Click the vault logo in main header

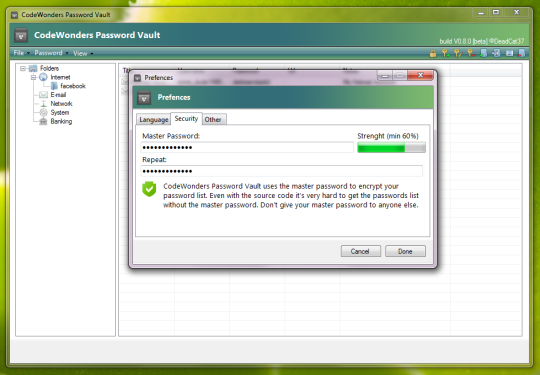[x=21, y=35]
